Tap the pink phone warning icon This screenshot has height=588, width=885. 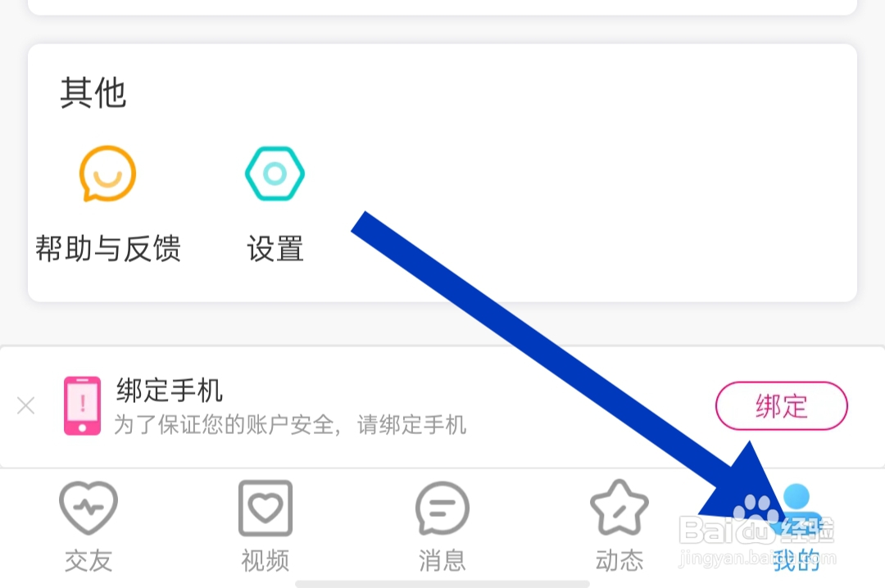point(83,405)
